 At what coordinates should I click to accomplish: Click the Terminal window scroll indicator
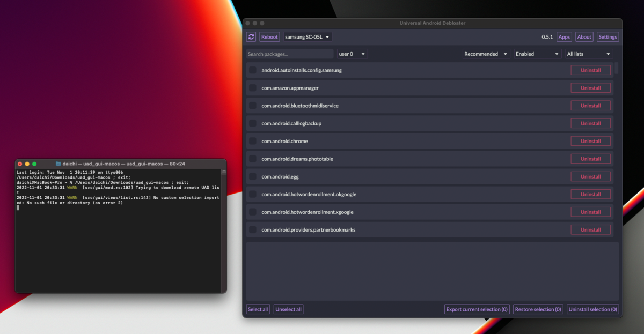pyautogui.click(x=224, y=172)
